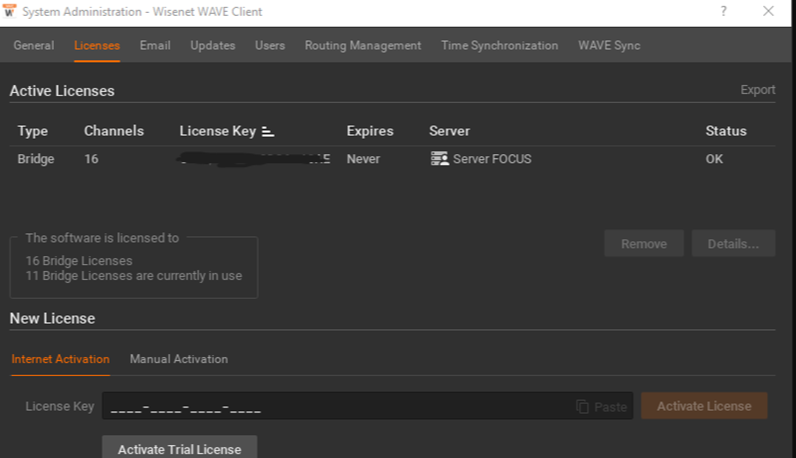796x458 pixels.
Task: Sort by the Status column header
Action: point(726,131)
